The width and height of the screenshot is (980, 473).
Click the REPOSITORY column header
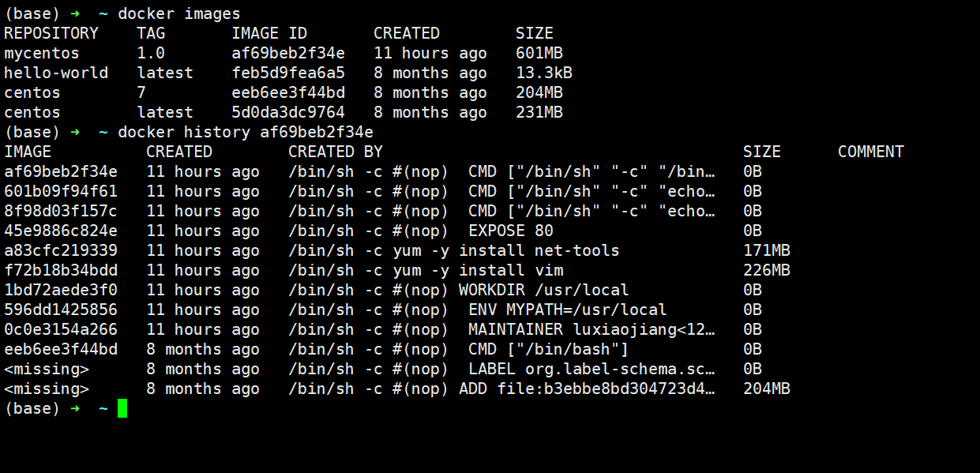coord(51,33)
